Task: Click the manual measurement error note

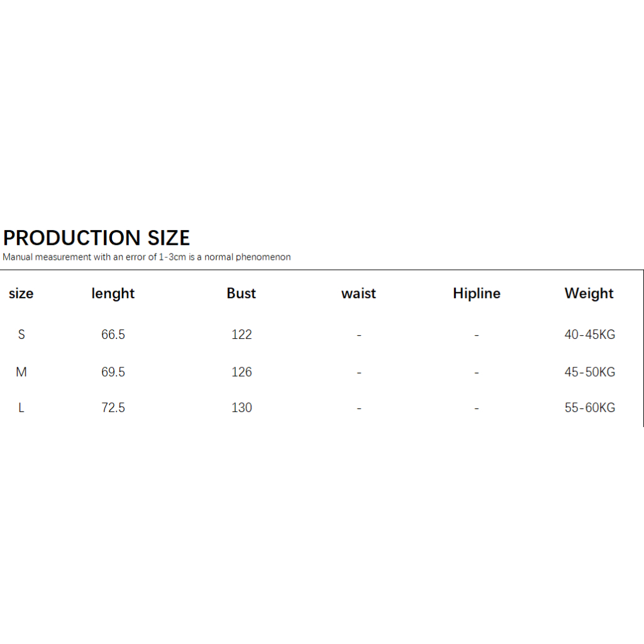Action: pos(147,257)
